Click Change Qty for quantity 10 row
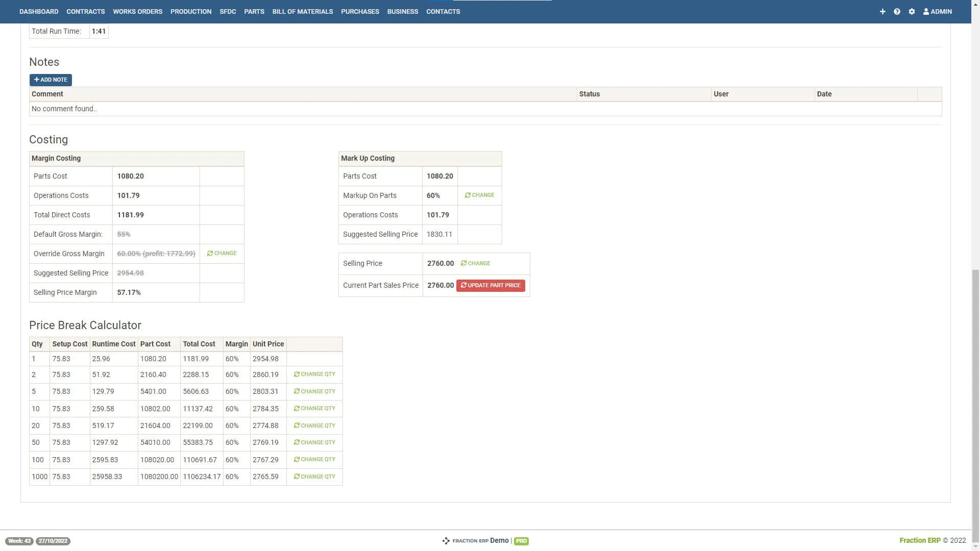The width and height of the screenshot is (980, 551). [x=314, y=409]
